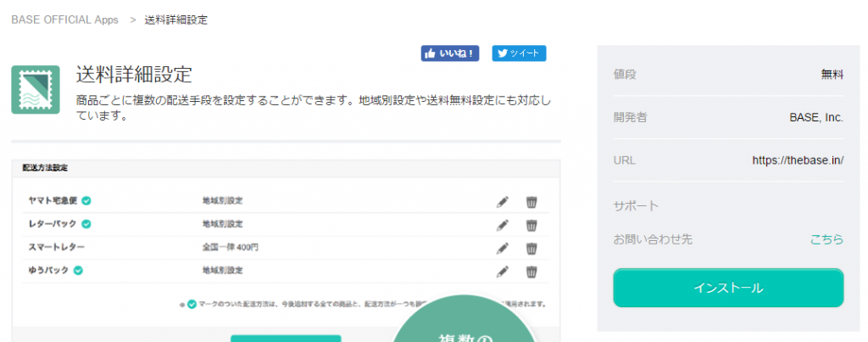Image resolution: width=868 pixels, height=342 pixels.
Task: Open the BASE OFFICIAL Apps breadcrumb link
Action: (64, 20)
